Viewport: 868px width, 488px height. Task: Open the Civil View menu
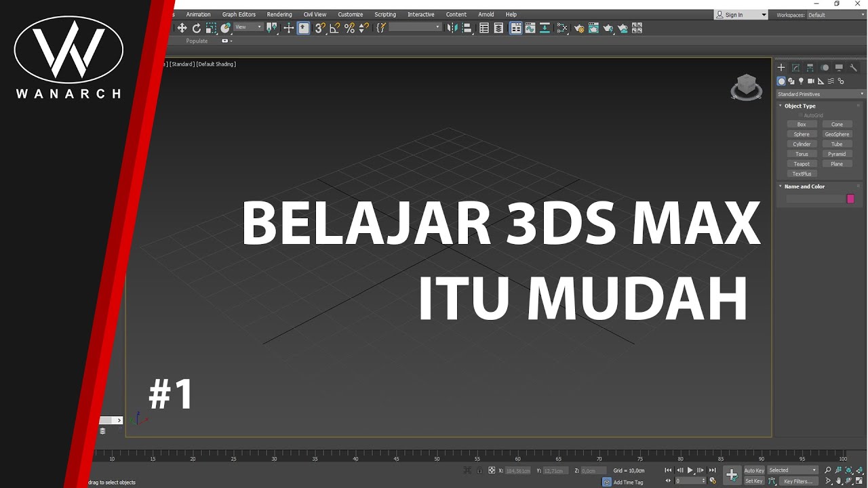tap(315, 14)
